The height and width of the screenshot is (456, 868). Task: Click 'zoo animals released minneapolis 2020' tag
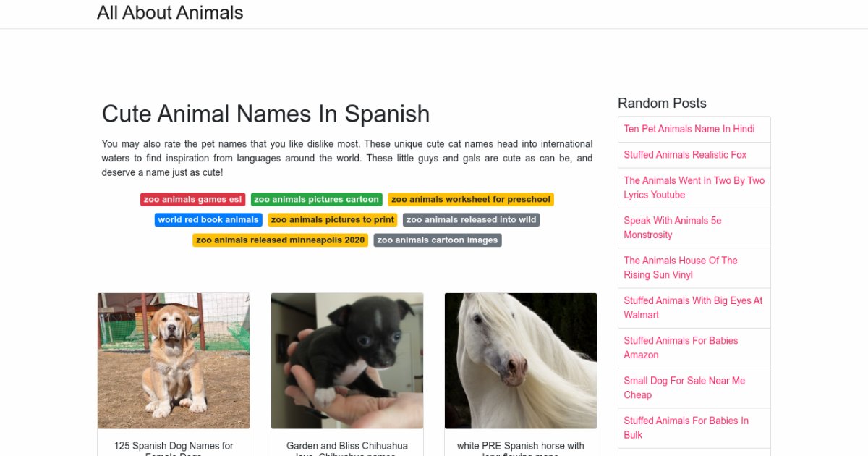click(x=280, y=240)
